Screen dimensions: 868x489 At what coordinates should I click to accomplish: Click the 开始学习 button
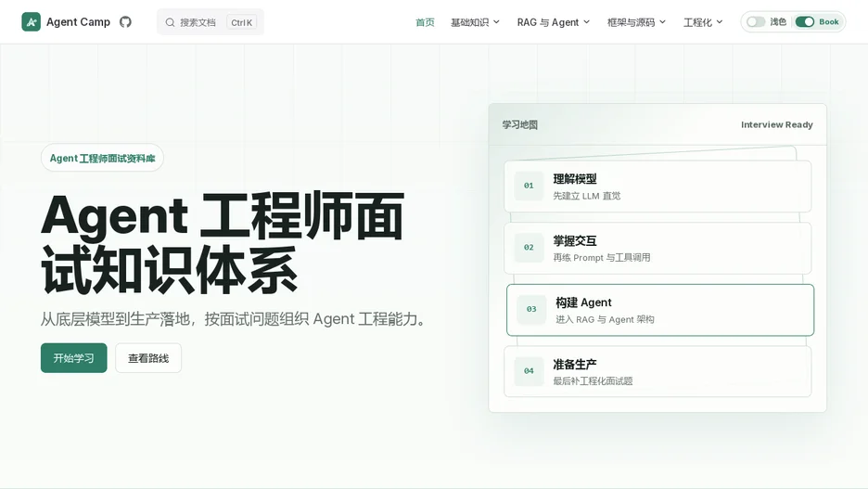point(73,358)
